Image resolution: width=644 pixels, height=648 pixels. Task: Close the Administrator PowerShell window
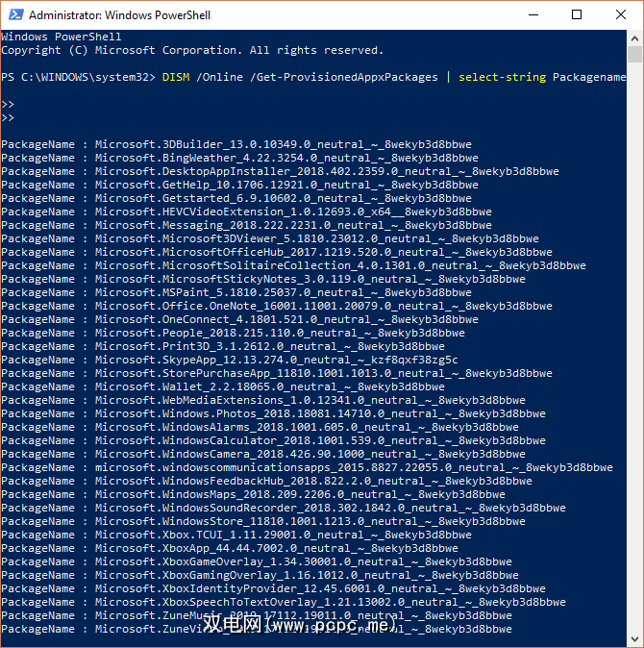(x=621, y=14)
